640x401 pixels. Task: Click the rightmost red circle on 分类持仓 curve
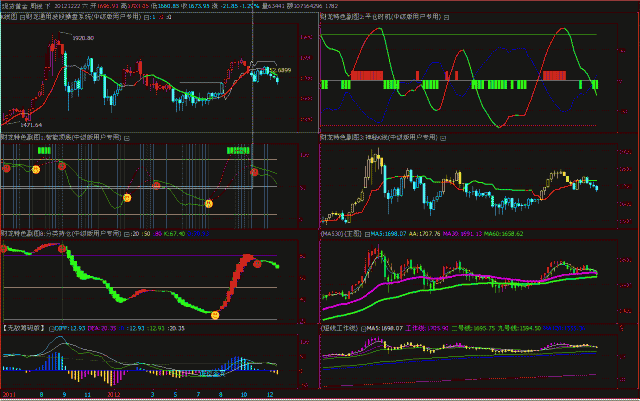click(257, 263)
